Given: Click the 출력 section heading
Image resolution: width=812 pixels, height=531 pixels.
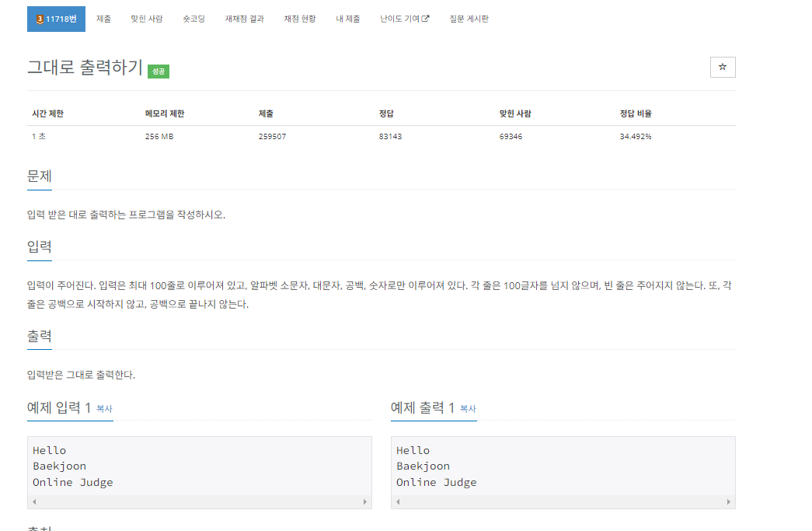Looking at the screenshot, I should click(40, 336).
